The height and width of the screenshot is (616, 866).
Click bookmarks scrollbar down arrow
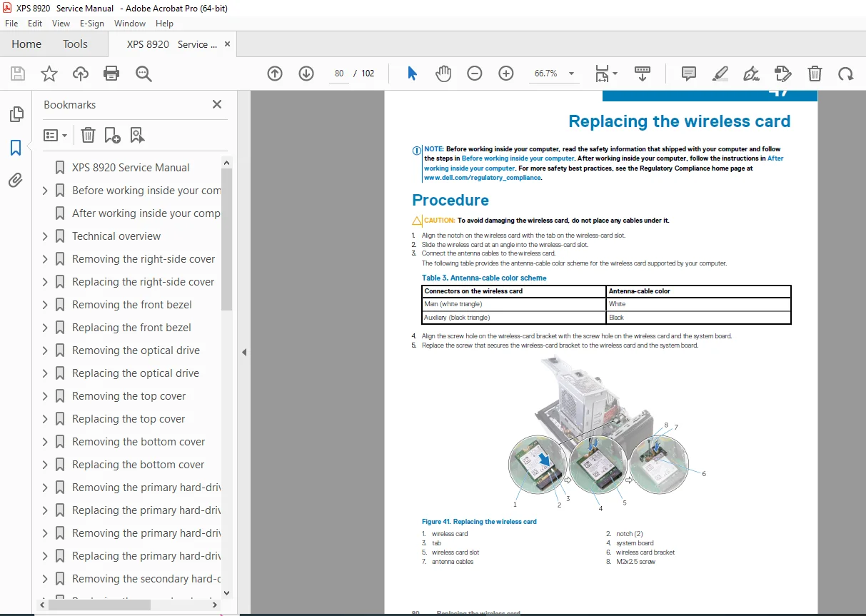[227, 592]
